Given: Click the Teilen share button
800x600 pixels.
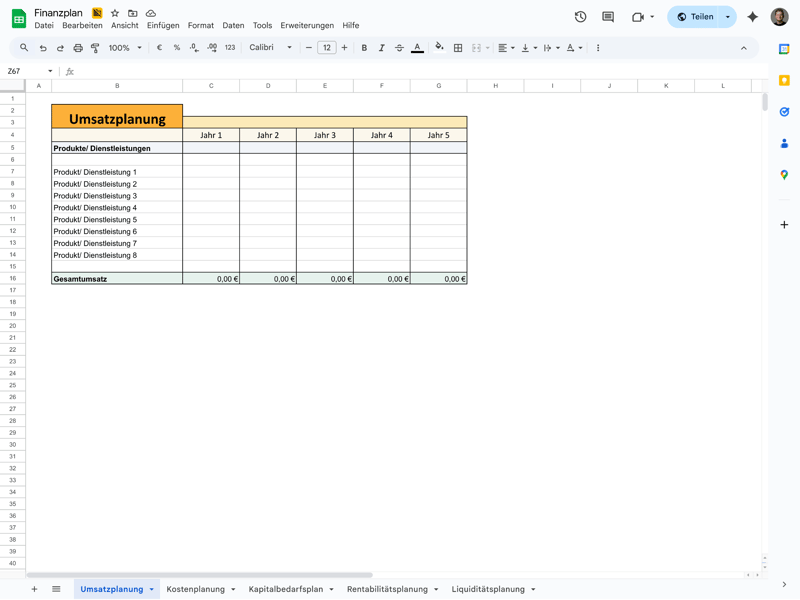Looking at the screenshot, I should (x=695, y=17).
